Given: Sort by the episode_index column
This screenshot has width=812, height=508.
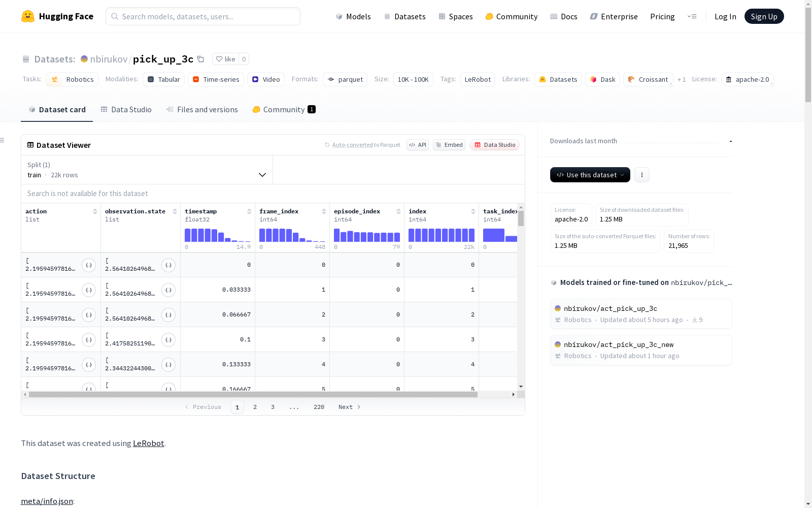Looking at the screenshot, I should point(398,211).
